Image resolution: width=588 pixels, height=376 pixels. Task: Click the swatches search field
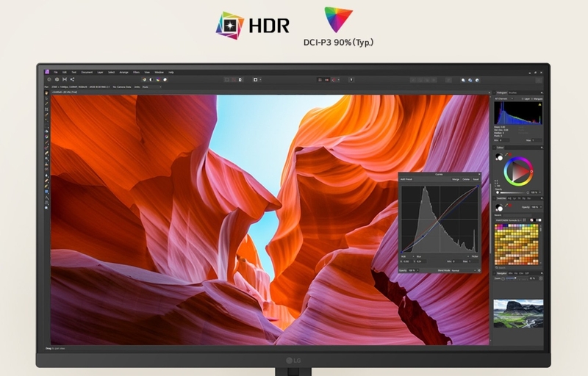tap(517, 267)
